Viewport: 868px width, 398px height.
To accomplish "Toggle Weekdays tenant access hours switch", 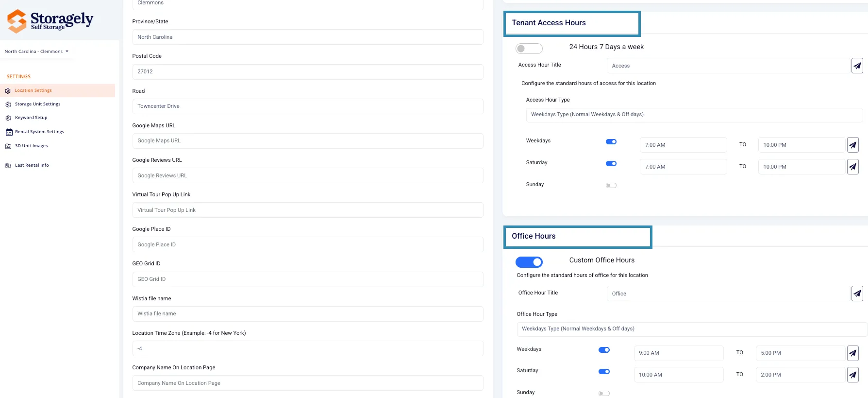I will (x=611, y=142).
